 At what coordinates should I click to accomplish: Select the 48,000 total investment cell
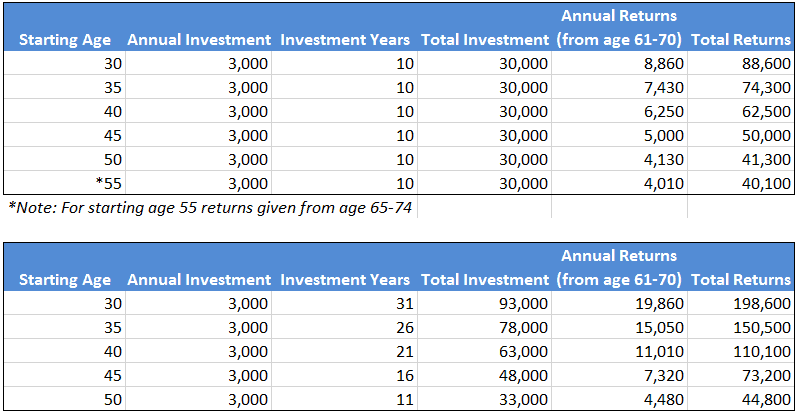(484, 375)
